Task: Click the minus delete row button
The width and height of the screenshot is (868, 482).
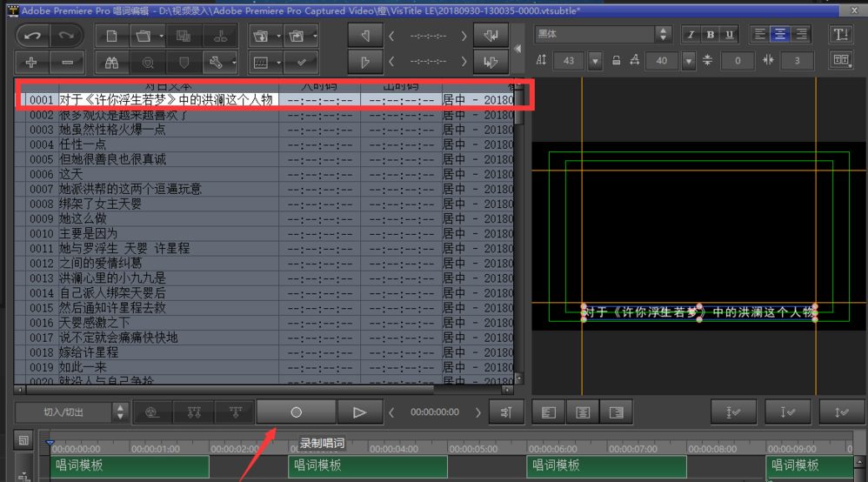Action: (68, 63)
